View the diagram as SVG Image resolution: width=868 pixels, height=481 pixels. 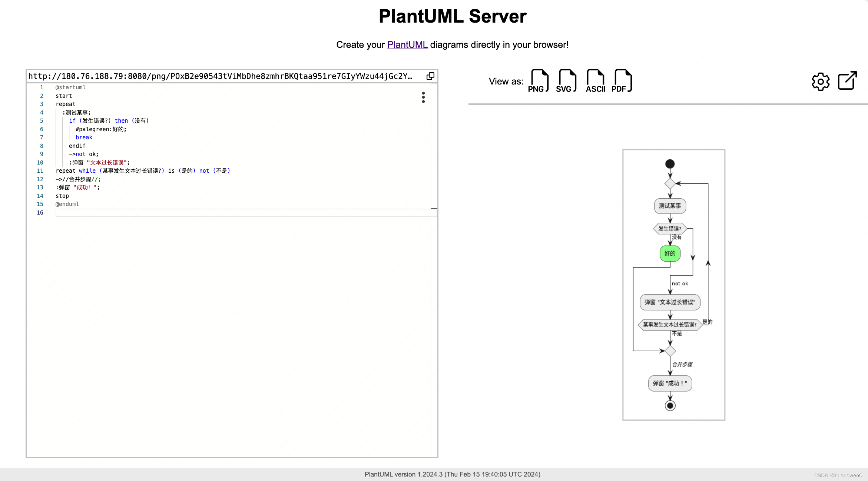click(x=566, y=81)
